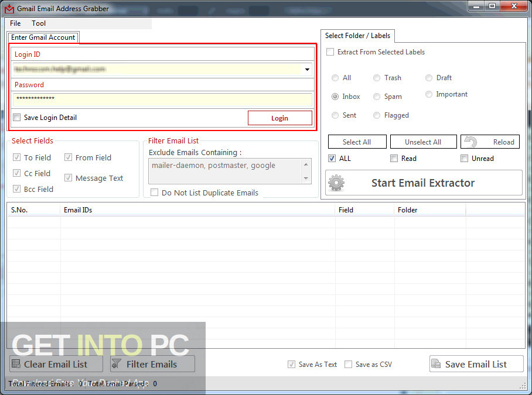Screen dimensions: 532x395
Task: Click the Folder column header
Action: (x=430, y=210)
